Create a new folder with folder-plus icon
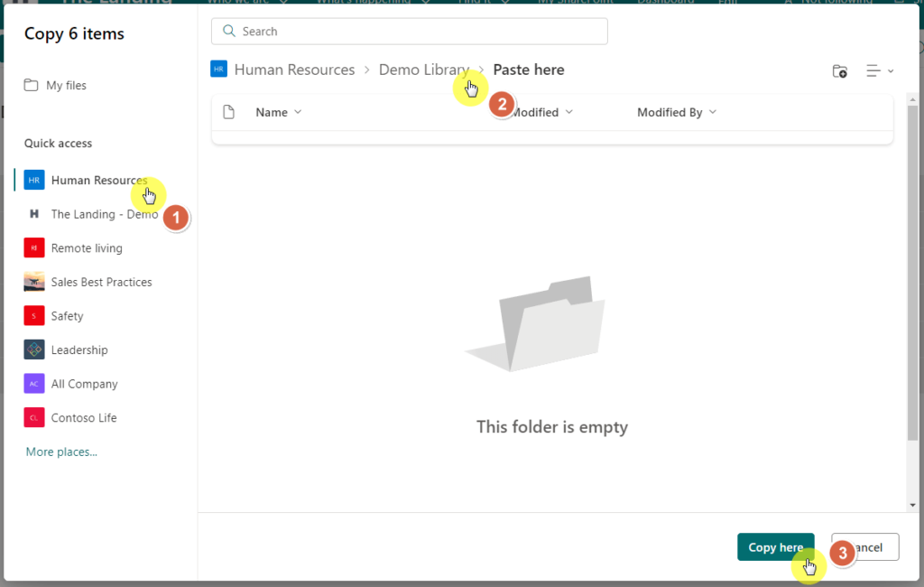Image resolution: width=924 pixels, height=587 pixels. pyautogui.click(x=840, y=71)
